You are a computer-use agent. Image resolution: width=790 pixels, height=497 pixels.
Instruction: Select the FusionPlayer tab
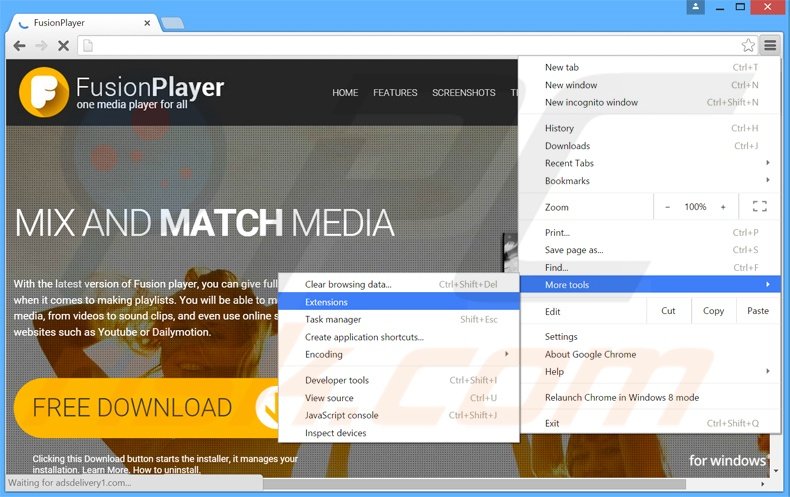click(x=83, y=23)
